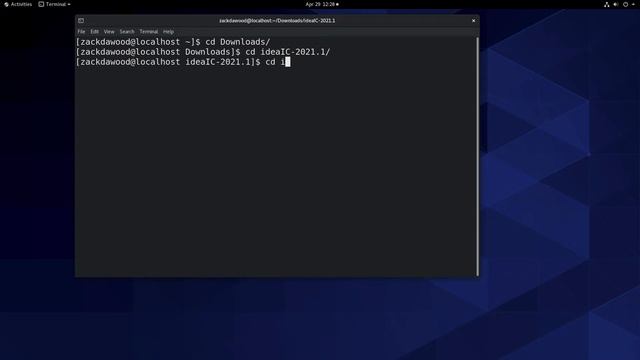The image size is (640, 360).
Task: Click the volume icon in top bar
Action: coord(616,4)
